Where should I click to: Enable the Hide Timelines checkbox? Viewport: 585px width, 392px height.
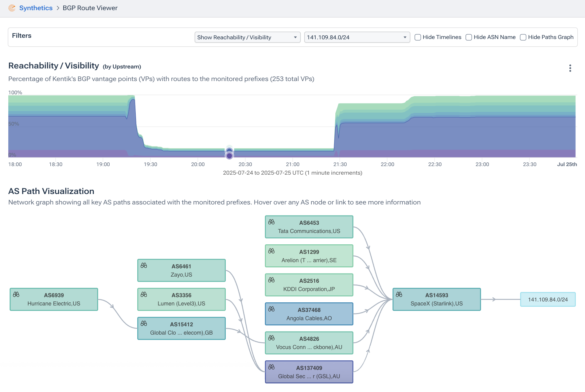[x=418, y=37]
